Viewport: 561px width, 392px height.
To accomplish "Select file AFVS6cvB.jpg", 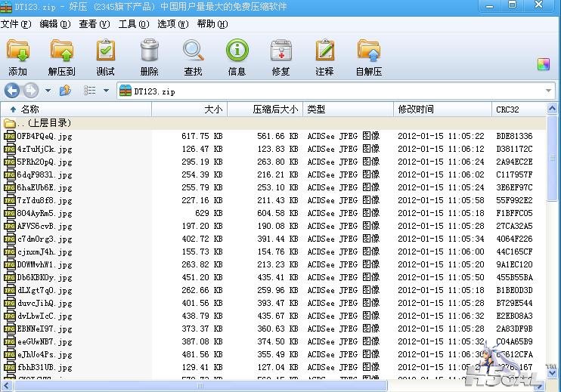I will point(45,226).
